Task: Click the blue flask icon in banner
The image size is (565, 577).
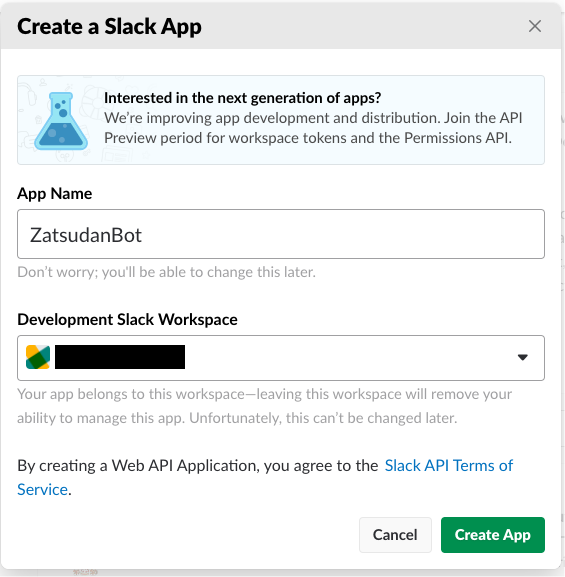Action: (x=61, y=121)
